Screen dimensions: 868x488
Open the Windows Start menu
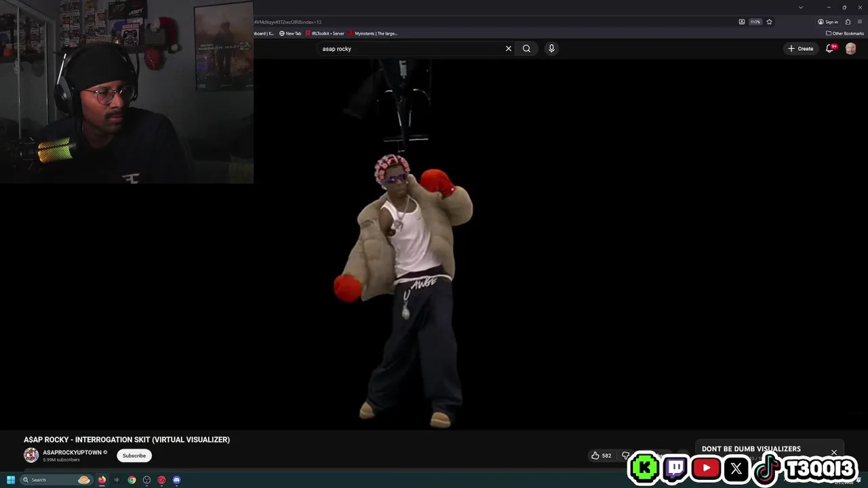(10, 480)
